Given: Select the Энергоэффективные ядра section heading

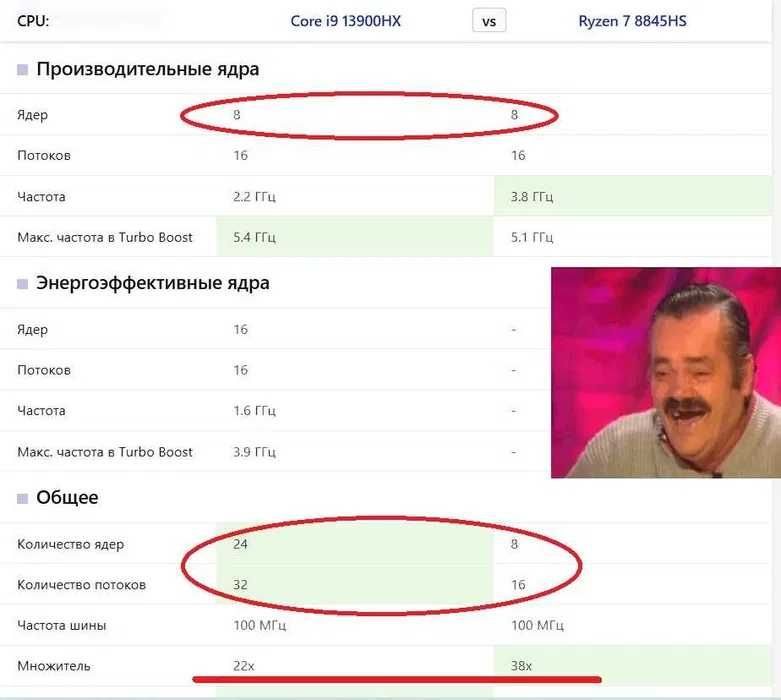Looking at the screenshot, I should coord(152,283).
